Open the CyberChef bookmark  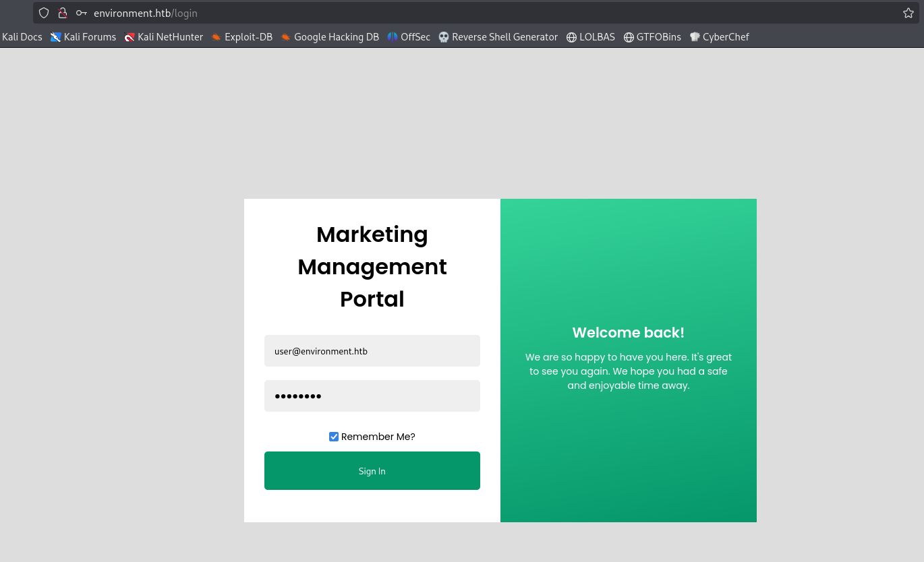point(719,37)
